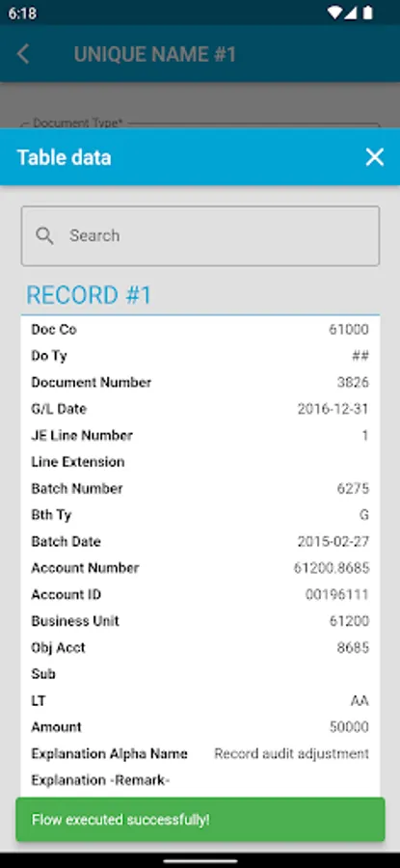Image resolution: width=400 pixels, height=868 pixels.
Task: Go back with the header arrow
Action: point(23,54)
